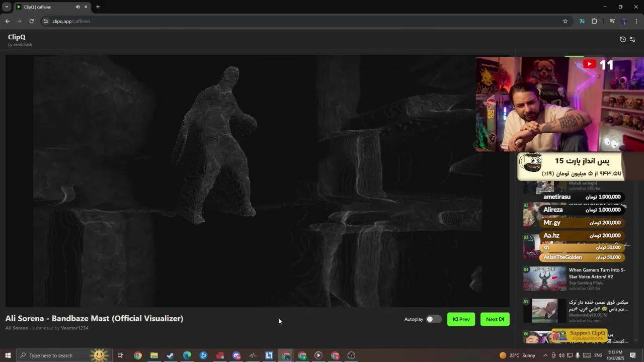The width and height of the screenshot is (644, 362).
Task: Open File Explorer from taskbar
Action: pyautogui.click(x=154, y=355)
